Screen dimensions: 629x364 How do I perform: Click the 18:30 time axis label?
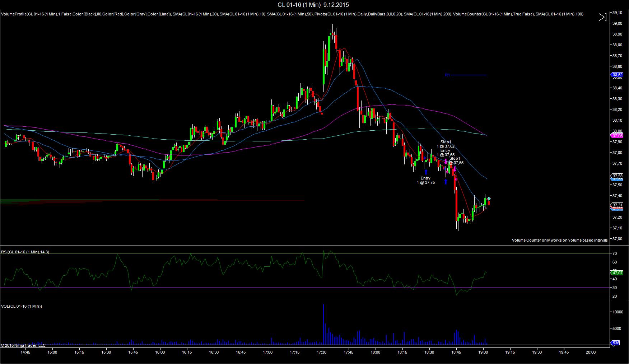pos(429,352)
